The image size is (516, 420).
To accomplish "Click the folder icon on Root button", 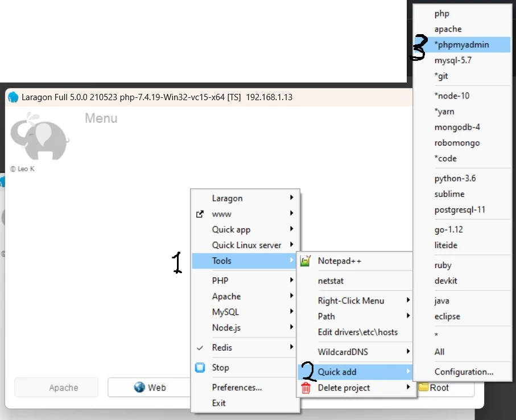I will [x=423, y=387].
